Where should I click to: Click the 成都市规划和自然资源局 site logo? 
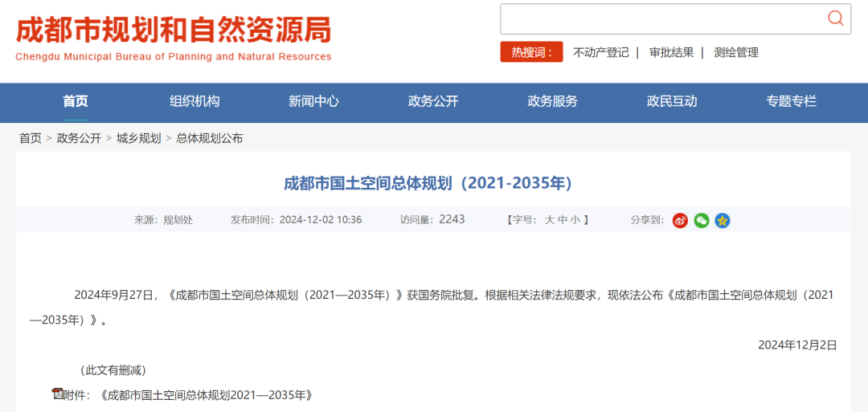pyautogui.click(x=174, y=30)
